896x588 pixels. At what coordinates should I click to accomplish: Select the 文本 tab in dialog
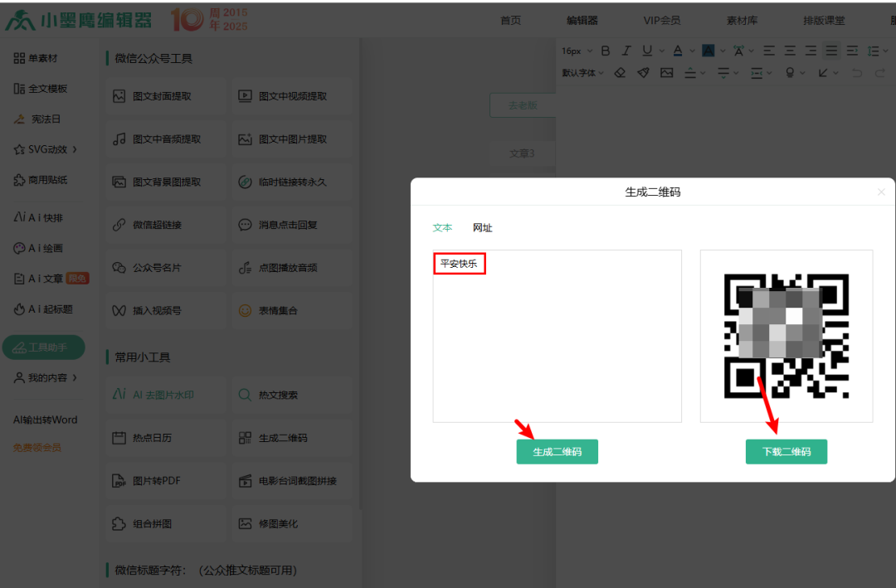[442, 228]
